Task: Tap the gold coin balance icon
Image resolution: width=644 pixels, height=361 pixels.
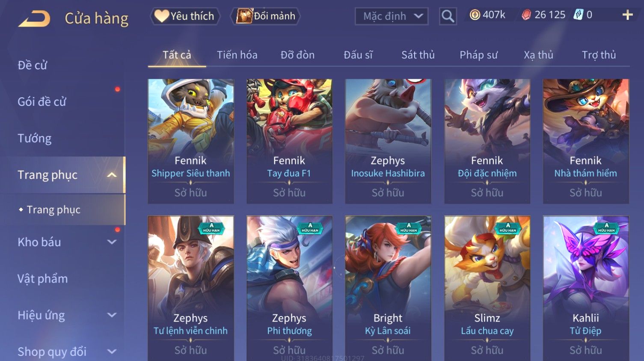Action: click(475, 15)
